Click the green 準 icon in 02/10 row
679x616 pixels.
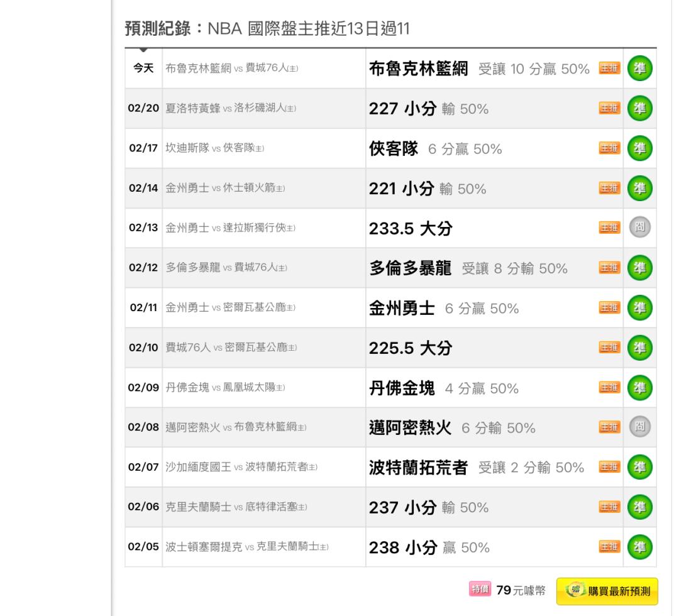(639, 347)
